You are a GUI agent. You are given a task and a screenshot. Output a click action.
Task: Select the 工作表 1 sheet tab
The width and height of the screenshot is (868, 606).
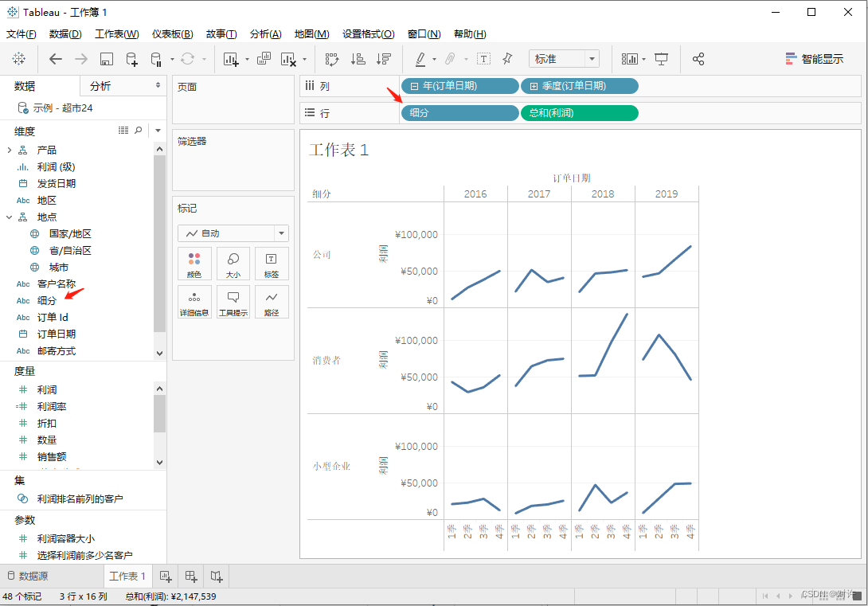point(127,576)
